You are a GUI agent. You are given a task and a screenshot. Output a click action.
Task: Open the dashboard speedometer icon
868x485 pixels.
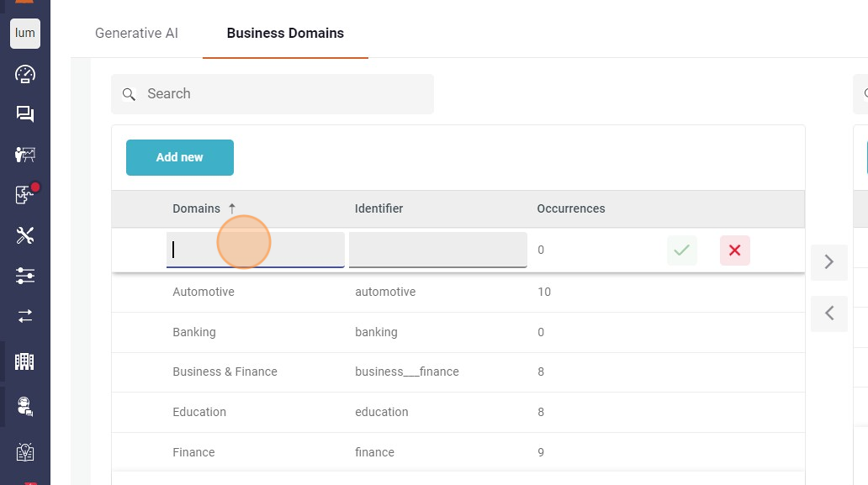tap(25, 74)
